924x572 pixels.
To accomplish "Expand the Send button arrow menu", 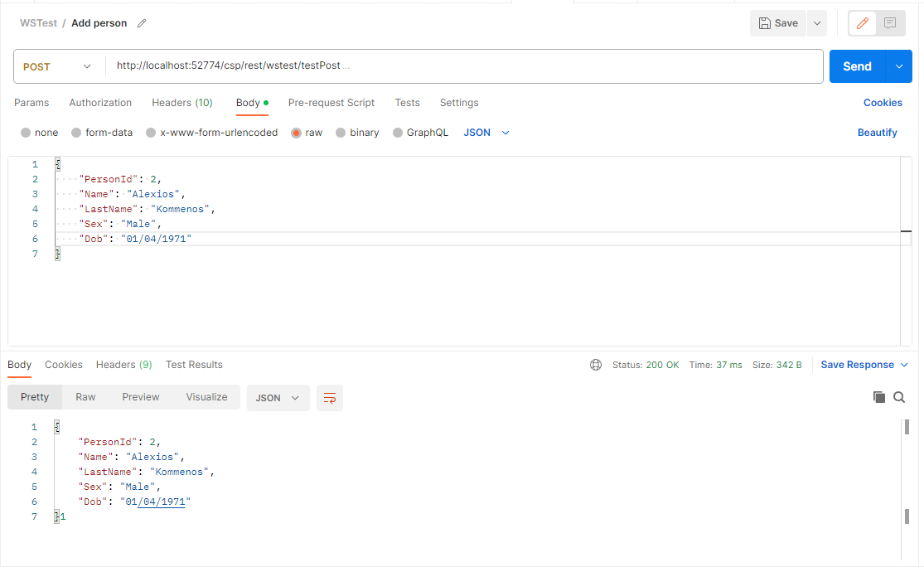I will tap(898, 66).
